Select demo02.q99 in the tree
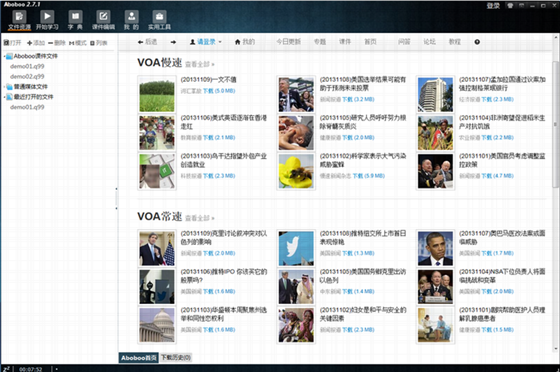This screenshot has width=560, height=372. pos(27,76)
